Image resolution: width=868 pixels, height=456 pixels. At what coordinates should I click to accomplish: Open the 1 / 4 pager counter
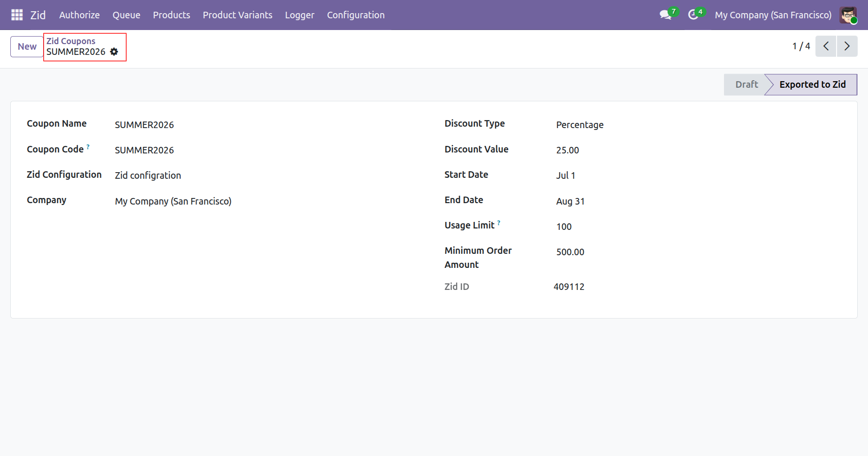coord(801,46)
